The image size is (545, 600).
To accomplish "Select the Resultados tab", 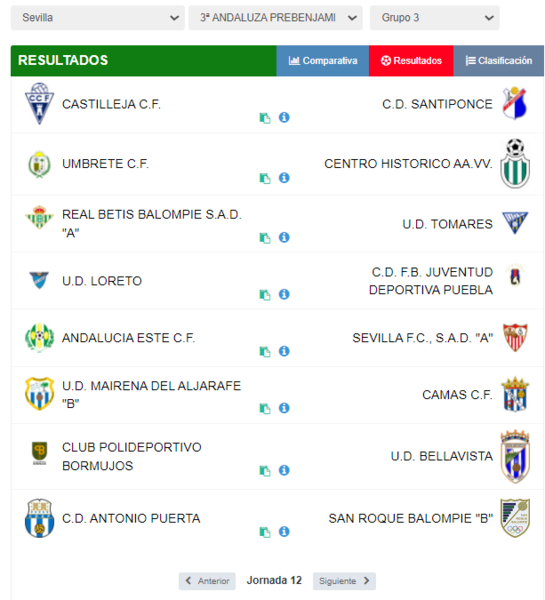I will (411, 61).
